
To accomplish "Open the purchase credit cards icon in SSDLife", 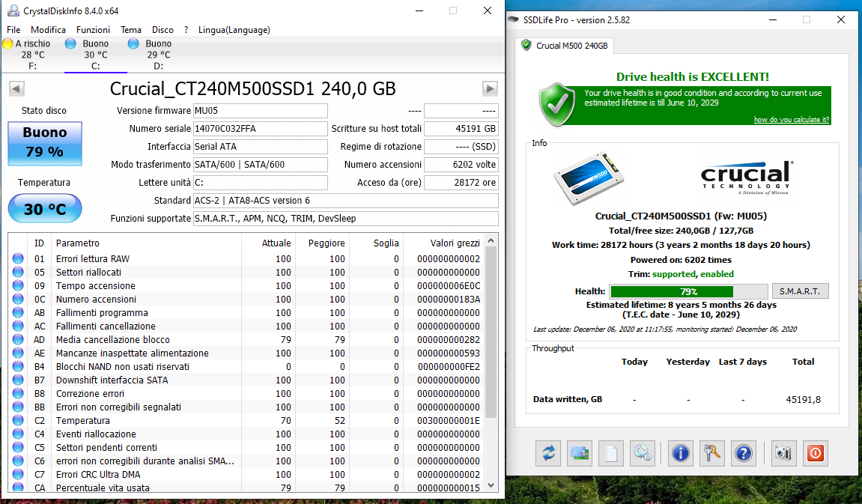I will point(580,453).
